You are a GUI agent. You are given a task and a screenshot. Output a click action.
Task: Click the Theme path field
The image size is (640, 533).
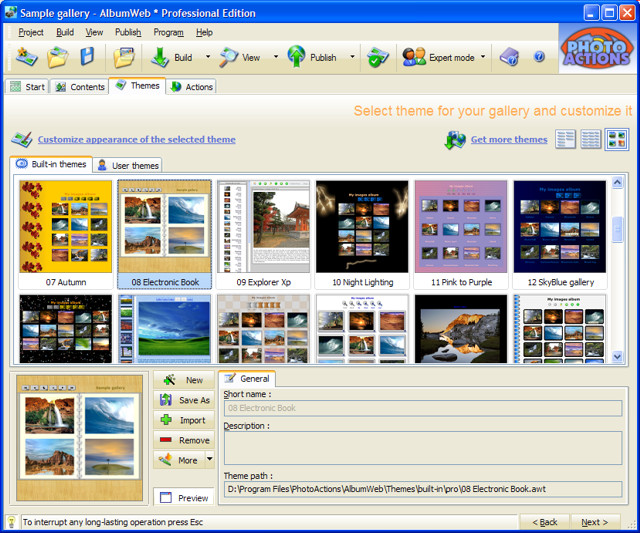click(423, 489)
